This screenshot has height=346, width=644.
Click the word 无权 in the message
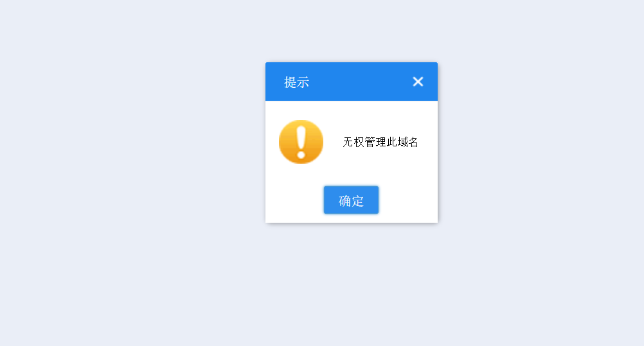353,142
